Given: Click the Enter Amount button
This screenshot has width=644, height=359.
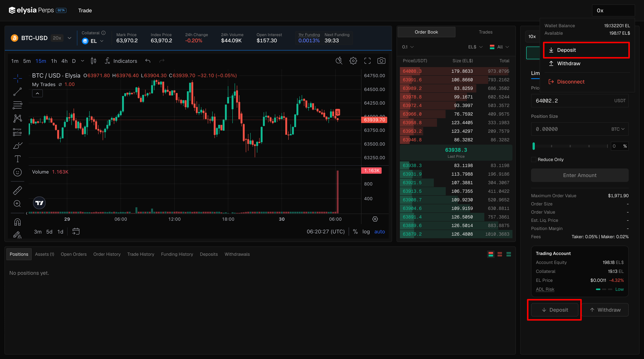Looking at the screenshot, I should coord(580,175).
